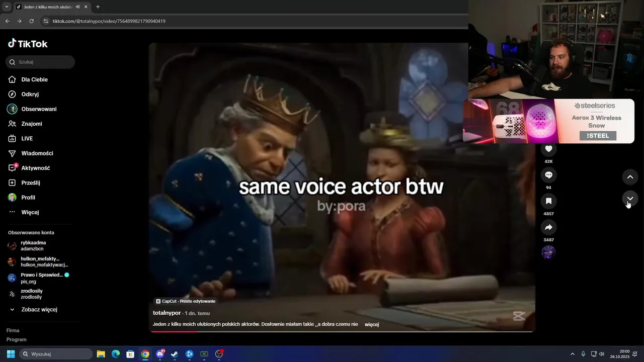The height and width of the screenshot is (362, 644).
Task: Open the clock showing 20:00
Action: 620,354
